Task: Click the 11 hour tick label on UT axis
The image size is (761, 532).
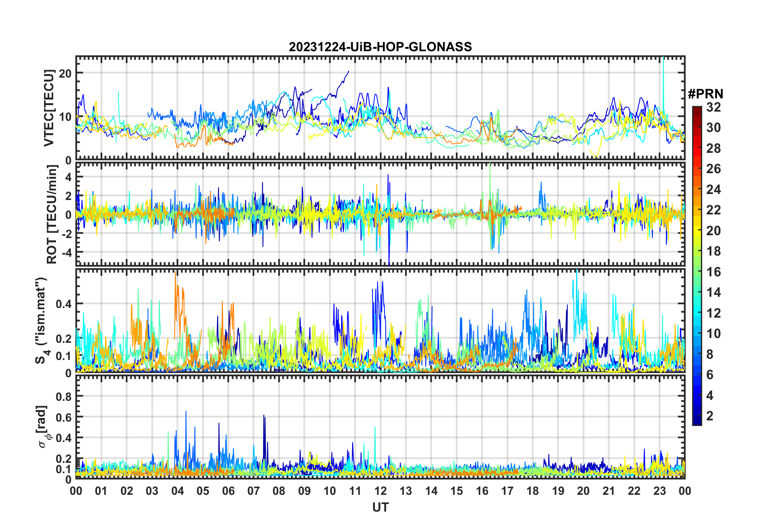Action: 355,491
